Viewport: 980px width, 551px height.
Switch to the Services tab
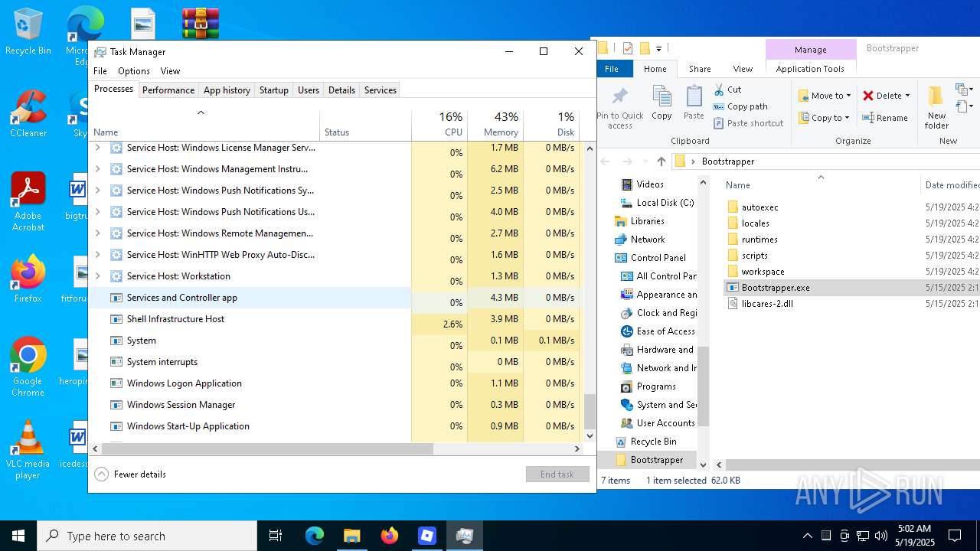click(381, 90)
